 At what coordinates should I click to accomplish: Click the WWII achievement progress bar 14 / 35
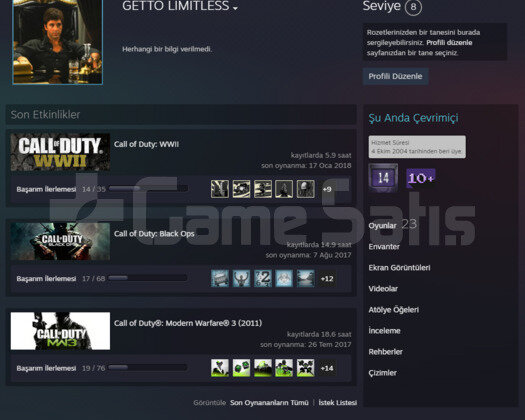pos(148,189)
